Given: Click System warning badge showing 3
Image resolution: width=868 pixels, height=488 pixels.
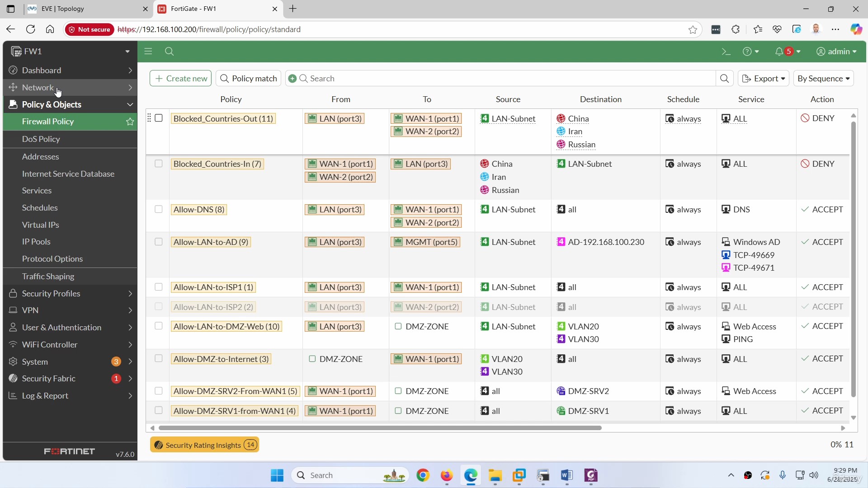Looking at the screenshot, I should (116, 361).
